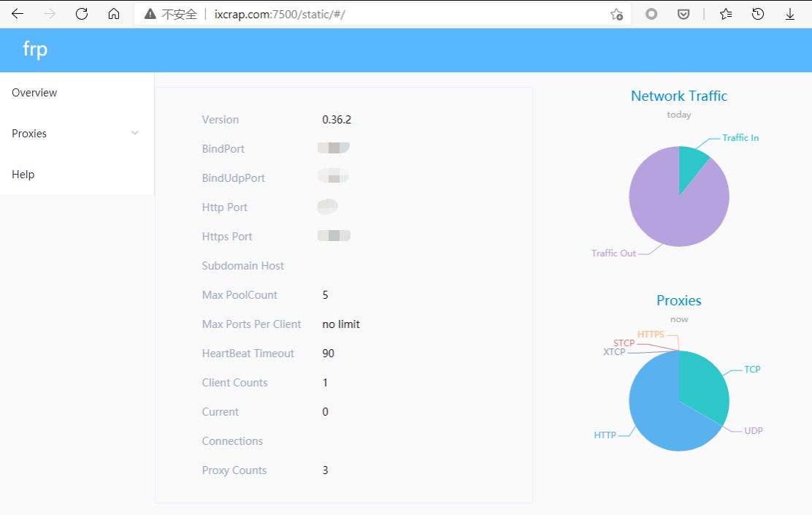Select Overview in the sidebar

[34, 93]
